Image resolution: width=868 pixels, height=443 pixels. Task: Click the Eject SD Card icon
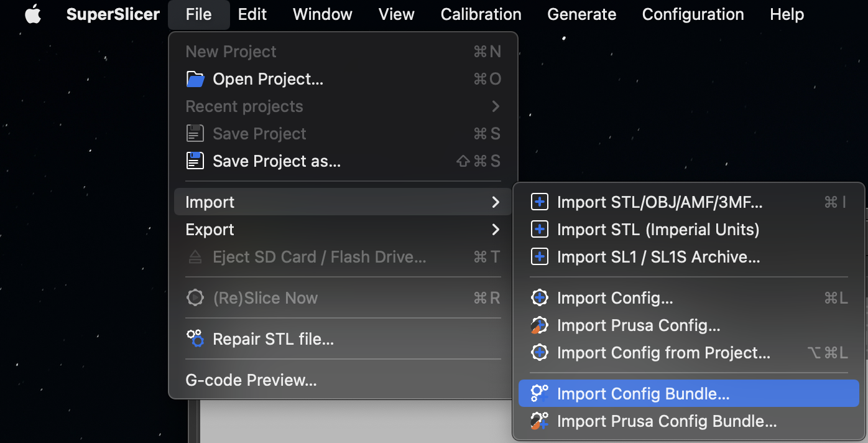click(x=195, y=256)
